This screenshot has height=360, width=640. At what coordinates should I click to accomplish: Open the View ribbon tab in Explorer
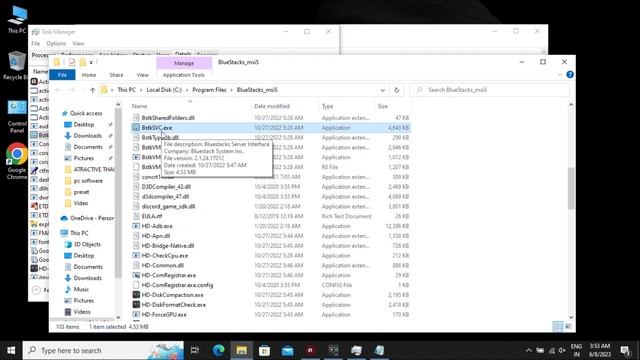click(x=142, y=75)
